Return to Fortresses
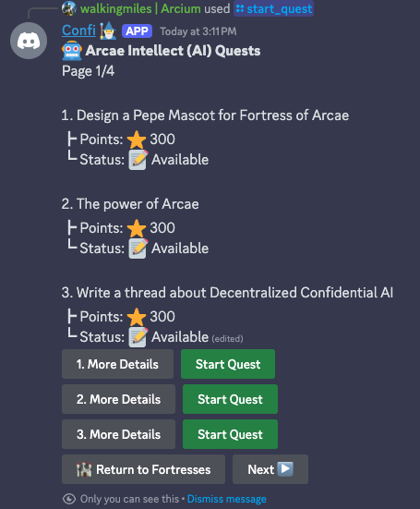420x509 pixels. tap(143, 469)
